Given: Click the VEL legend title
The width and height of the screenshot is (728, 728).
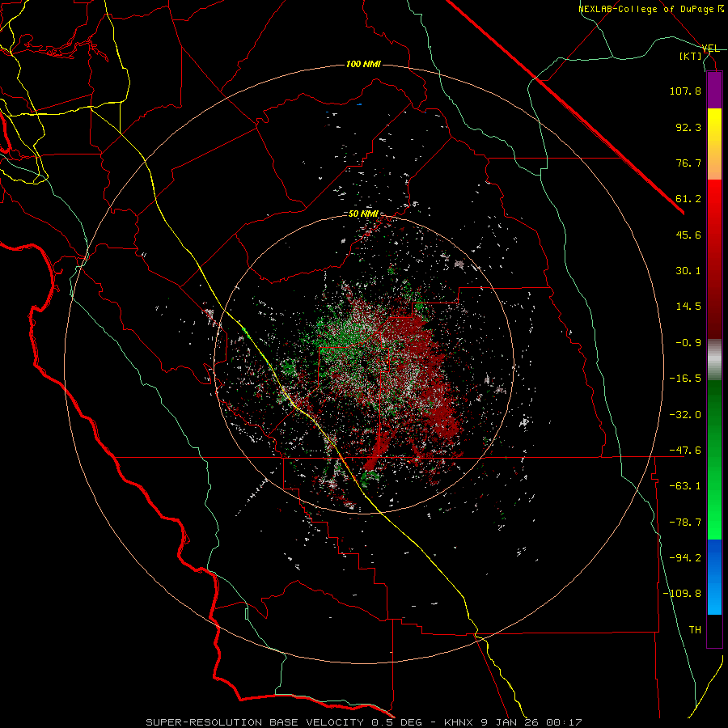Looking at the screenshot, I should 710,49.
